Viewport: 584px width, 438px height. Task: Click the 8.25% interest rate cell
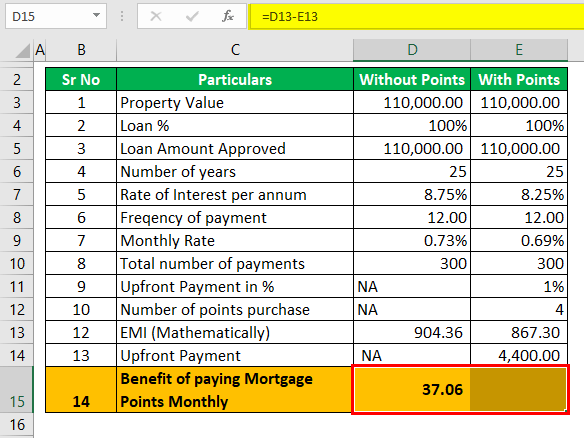(x=519, y=194)
